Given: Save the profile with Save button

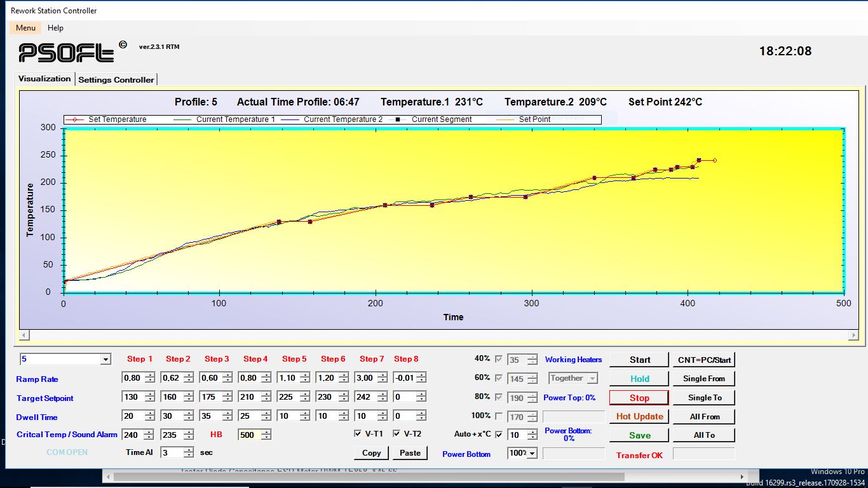Looking at the screenshot, I should (x=639, y=435).
